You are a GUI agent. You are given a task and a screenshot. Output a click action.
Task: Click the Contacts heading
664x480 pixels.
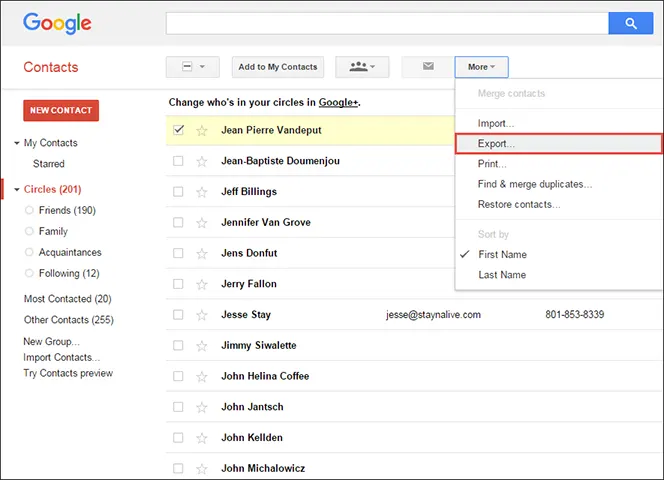pos(51,67)
